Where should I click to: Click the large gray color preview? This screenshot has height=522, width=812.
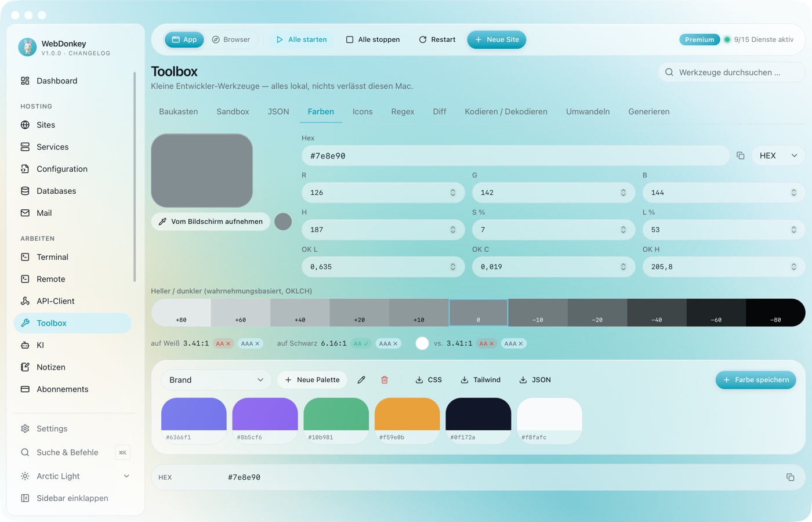click(202, 171)
